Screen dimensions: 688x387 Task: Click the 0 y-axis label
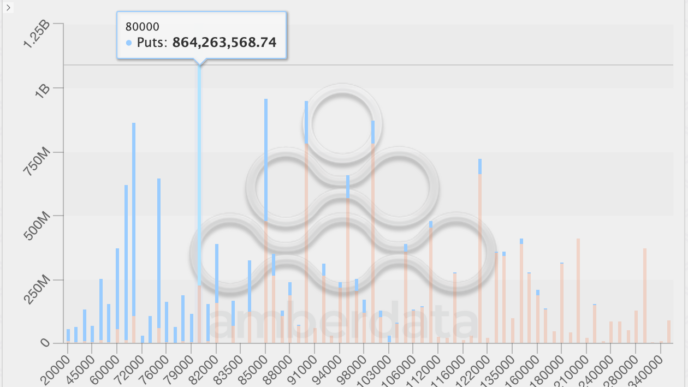[45, 342]
